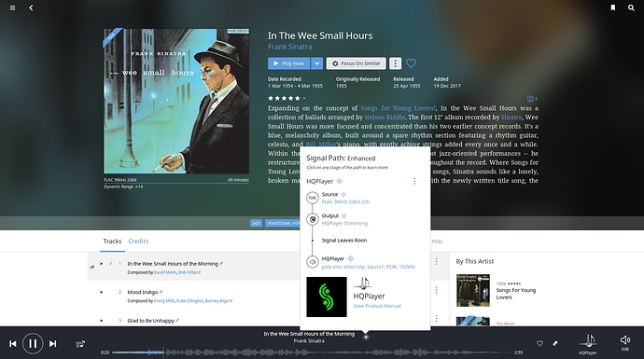Click the HQPlayer green logo thumbnail
644x359 pixels.
(327, 297)
